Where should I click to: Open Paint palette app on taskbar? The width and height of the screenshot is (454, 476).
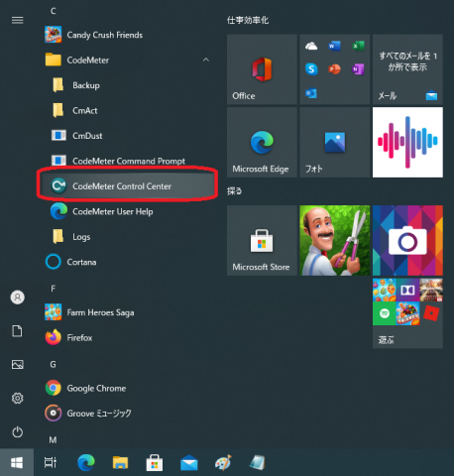click(223, 462)
